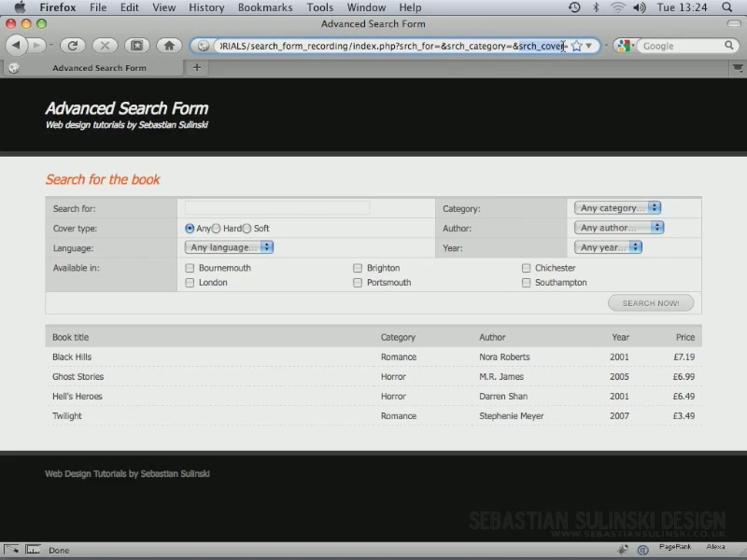Viewport: 747px width, 560px height.
Task: Select the Advanced Search Form tab
Action: coord(99,68)
